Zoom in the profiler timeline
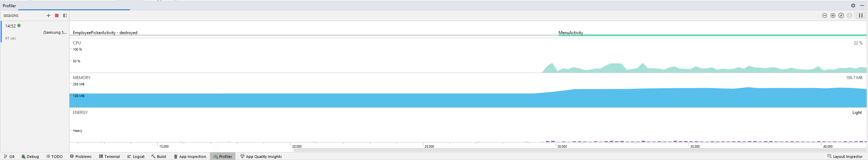 click(833, 15)
